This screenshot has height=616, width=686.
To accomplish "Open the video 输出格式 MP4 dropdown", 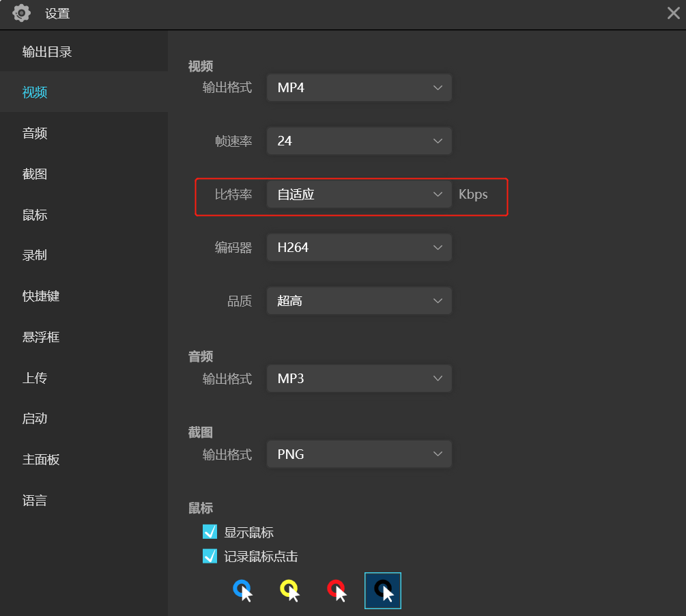I will 359,88.
